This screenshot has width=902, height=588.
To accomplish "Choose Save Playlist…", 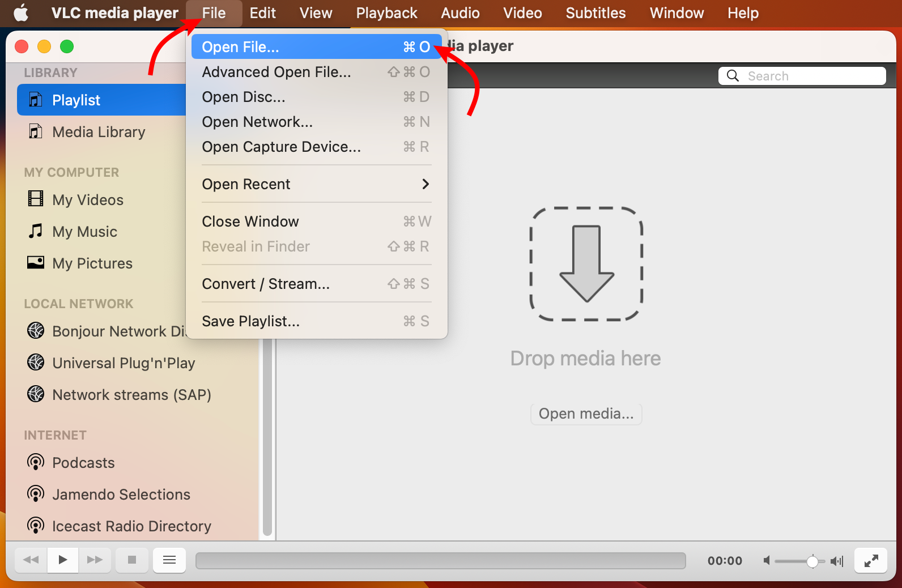I will [317, 321].
